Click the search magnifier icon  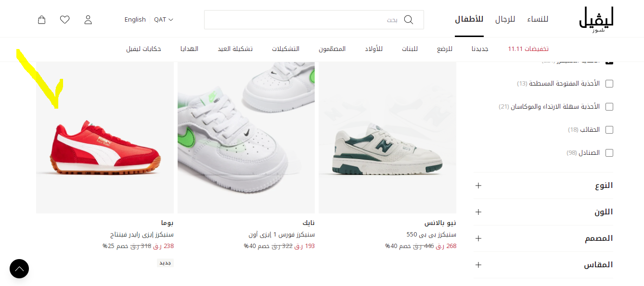tap(409, 20)
